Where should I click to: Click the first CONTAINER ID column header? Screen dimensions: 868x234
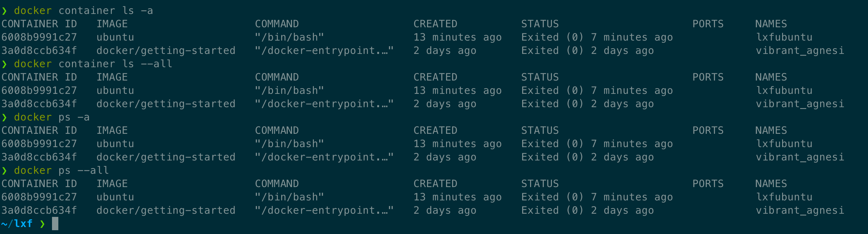tap(39, 24)
